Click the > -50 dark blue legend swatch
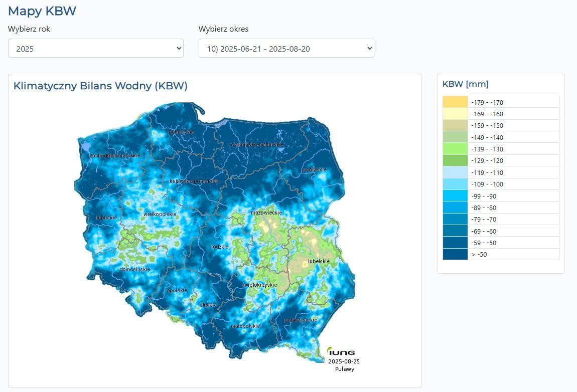This screenshot has height=392, width=577. [x=455, y=254]
